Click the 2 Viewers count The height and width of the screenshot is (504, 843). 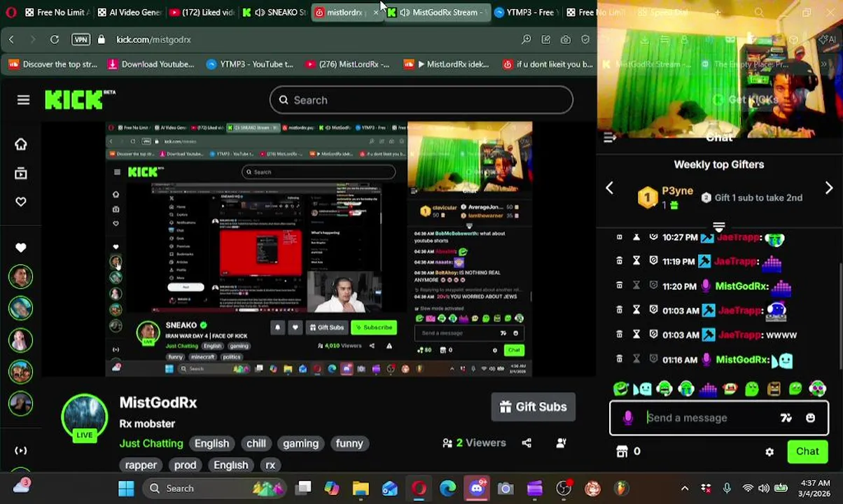tap(474, 443)
